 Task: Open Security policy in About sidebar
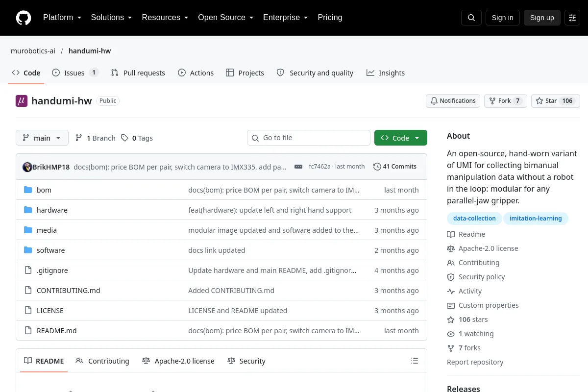click(476, 277)
